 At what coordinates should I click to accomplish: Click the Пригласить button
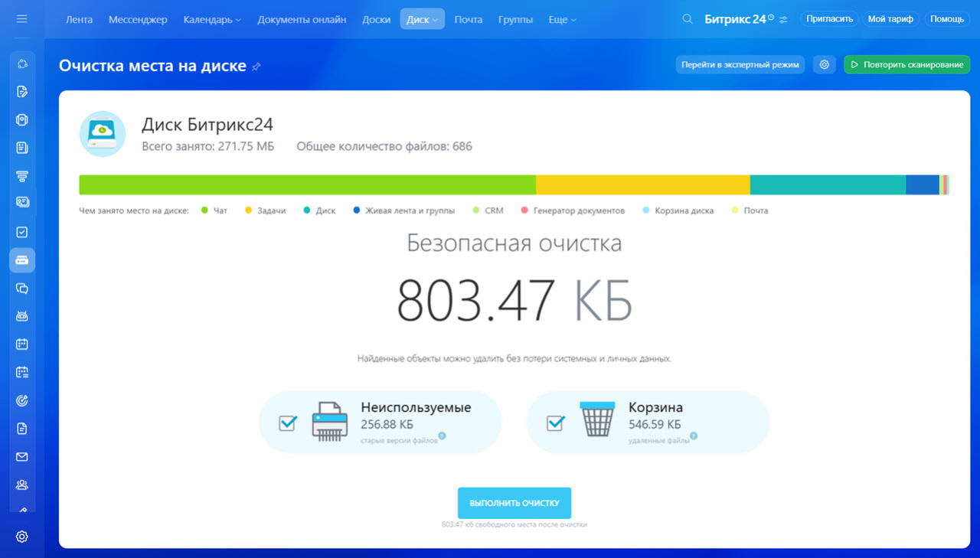829,19
